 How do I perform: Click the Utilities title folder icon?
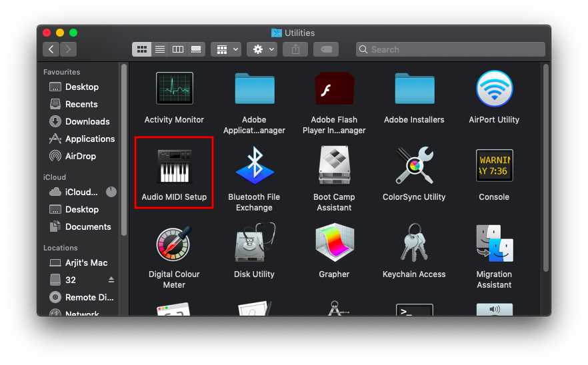(277, 33)
